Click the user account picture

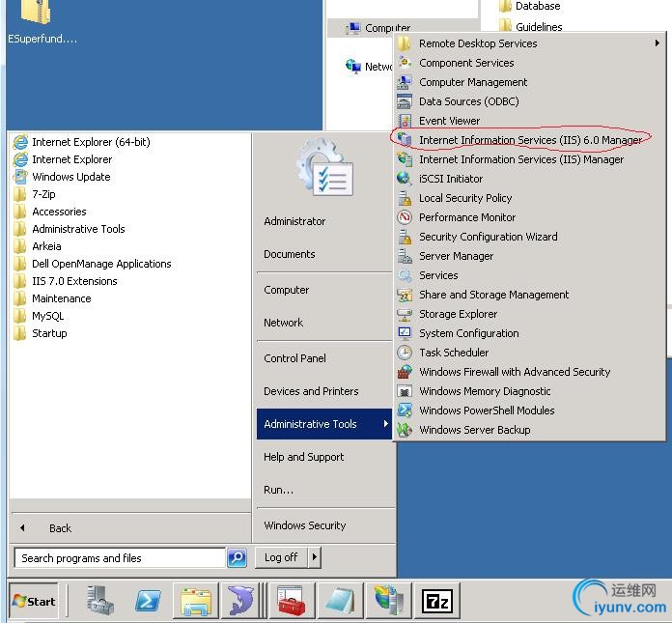324,167
